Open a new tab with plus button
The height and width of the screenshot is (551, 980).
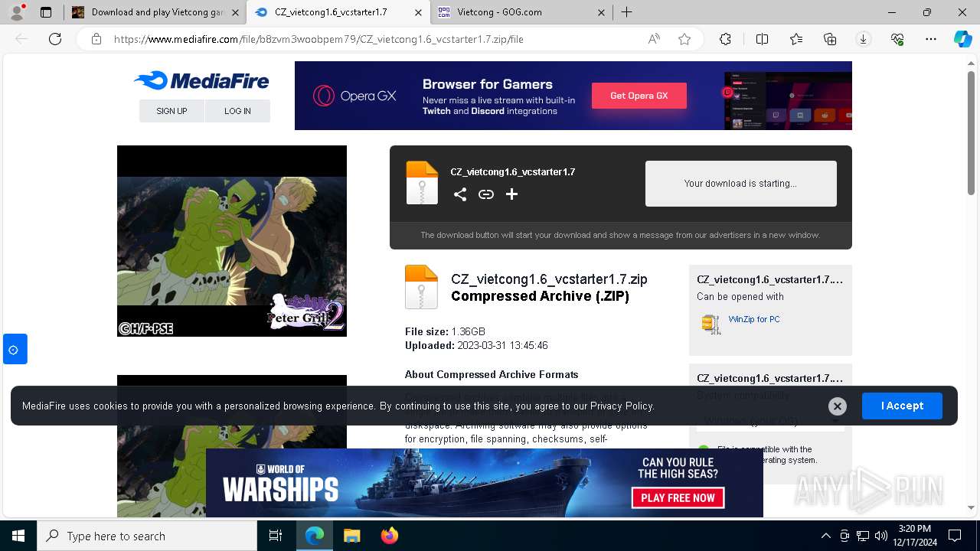(x=626, y=12)
